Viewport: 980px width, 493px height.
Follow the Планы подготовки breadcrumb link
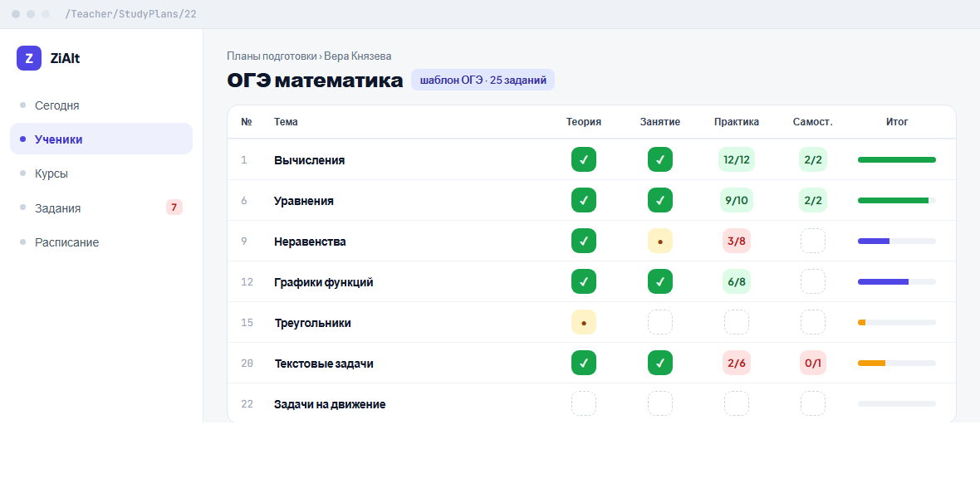272,56
